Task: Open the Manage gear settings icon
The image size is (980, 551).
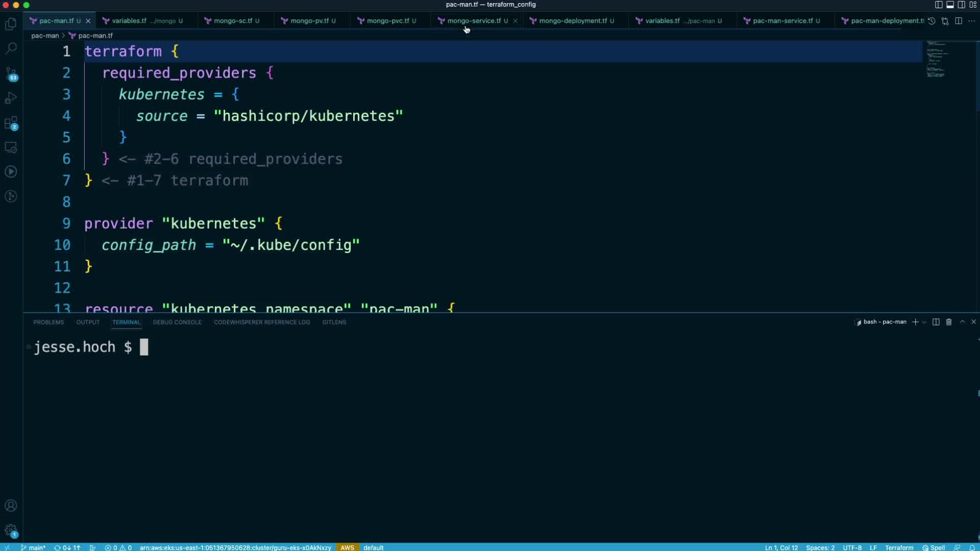Action: coord(11,530)
